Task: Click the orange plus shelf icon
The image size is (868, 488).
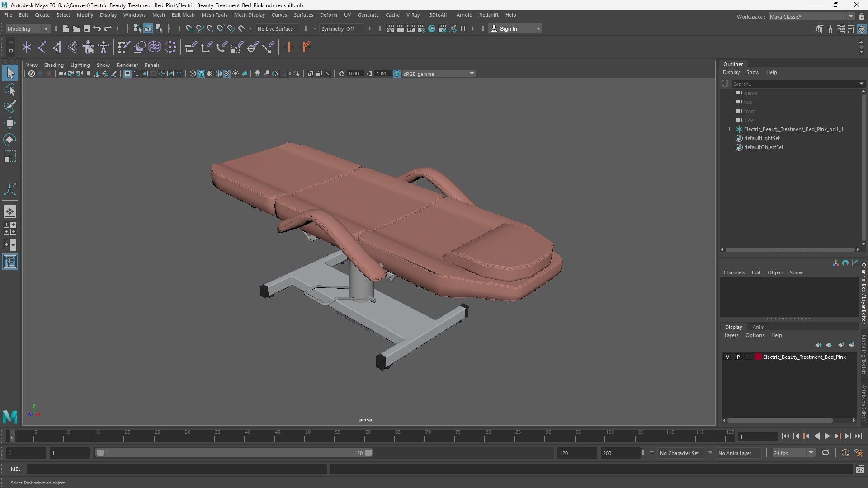Action: tap(288, 47)
